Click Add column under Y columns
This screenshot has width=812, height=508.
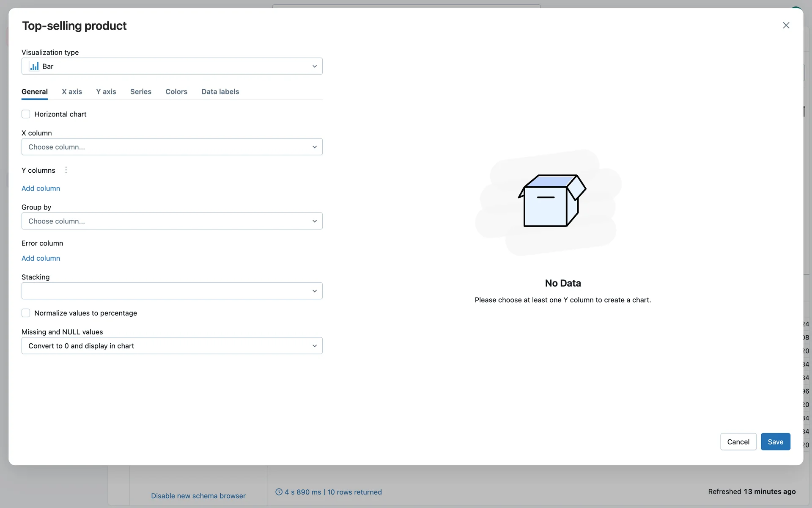point(41,188)
